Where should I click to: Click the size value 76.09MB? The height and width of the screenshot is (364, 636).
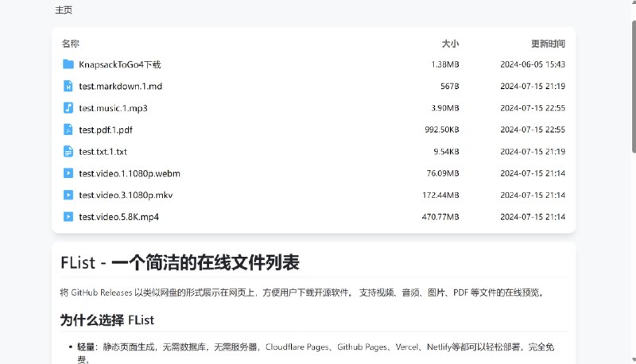tap(443, 173)
